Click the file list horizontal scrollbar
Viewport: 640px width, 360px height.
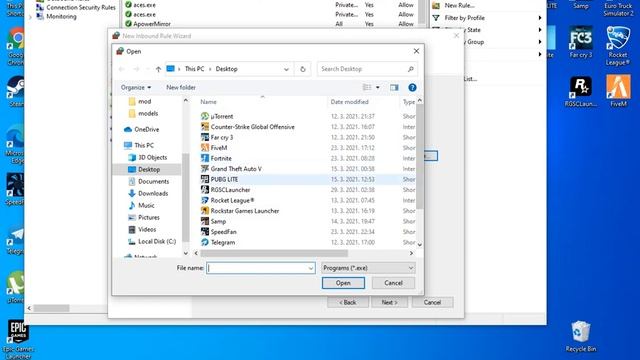(x=274, y=253)
